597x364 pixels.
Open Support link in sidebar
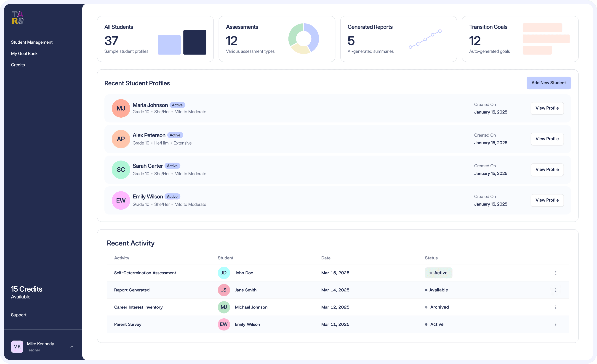(19, 315)
